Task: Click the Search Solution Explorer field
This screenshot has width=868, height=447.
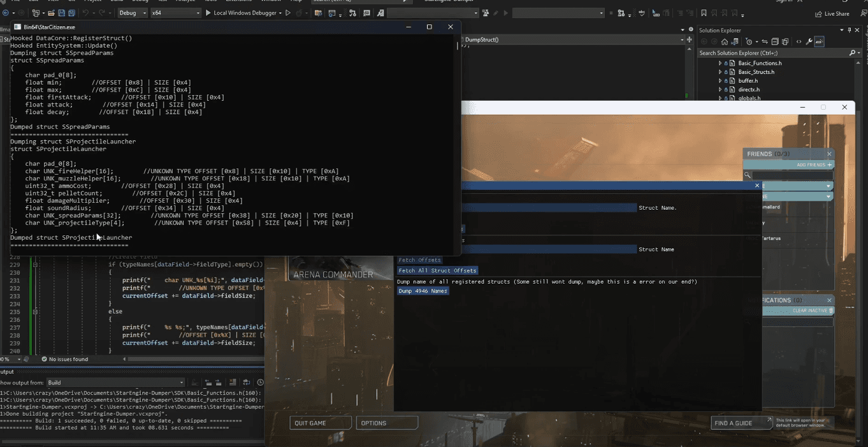Action: pyautogui.click(x=771, y=53)
